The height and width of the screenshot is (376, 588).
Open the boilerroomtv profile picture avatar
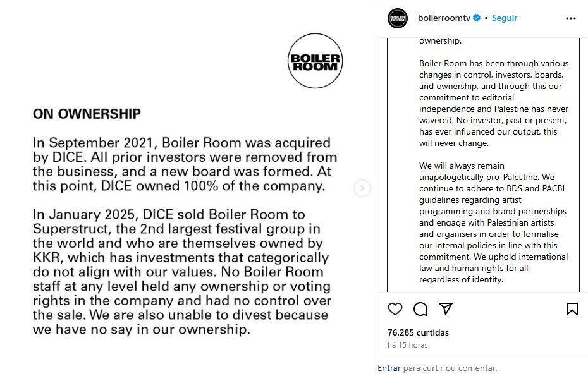tap(398, 18)
